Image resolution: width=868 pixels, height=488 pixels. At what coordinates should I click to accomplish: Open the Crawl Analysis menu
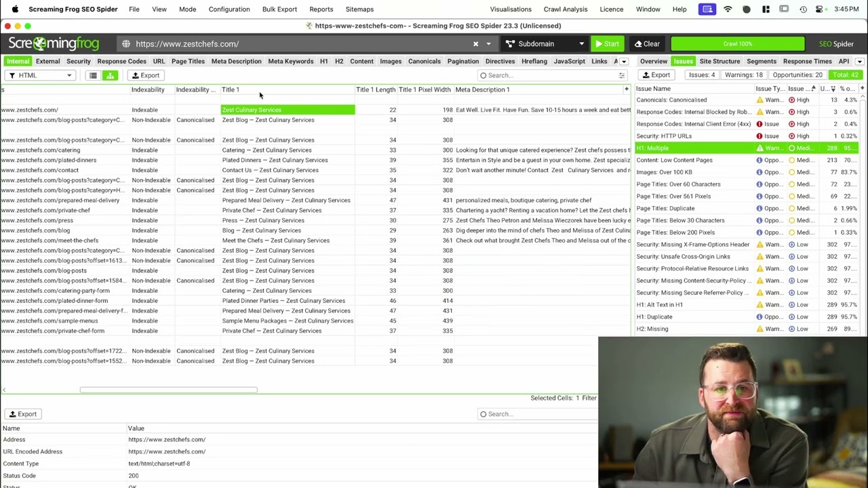coord(565,9)
